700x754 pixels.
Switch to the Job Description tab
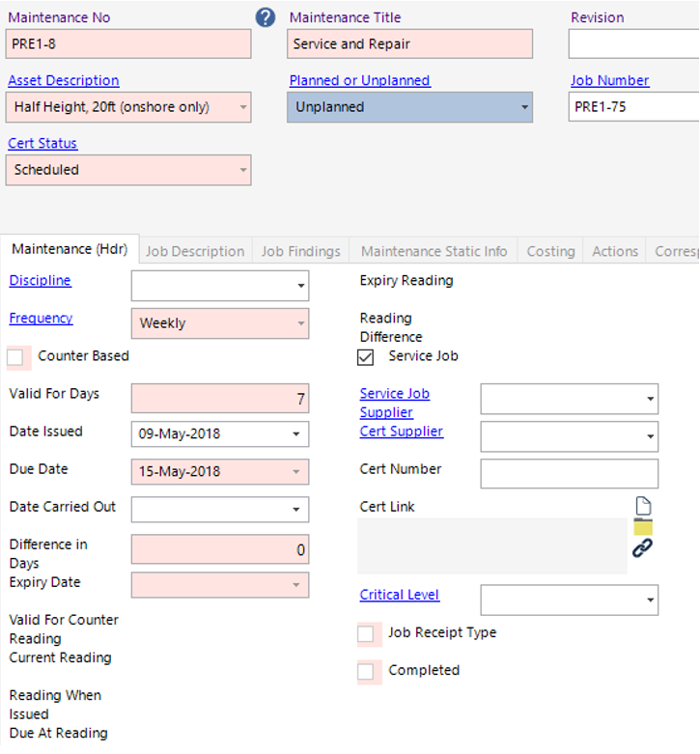coord(195,251)
